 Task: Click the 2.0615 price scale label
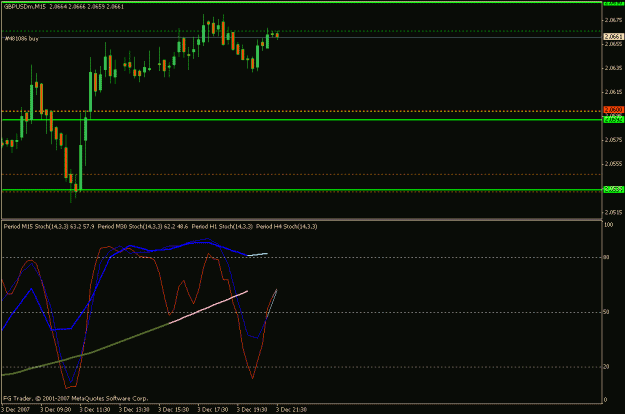pyautogui.click(x=613, y=92)
